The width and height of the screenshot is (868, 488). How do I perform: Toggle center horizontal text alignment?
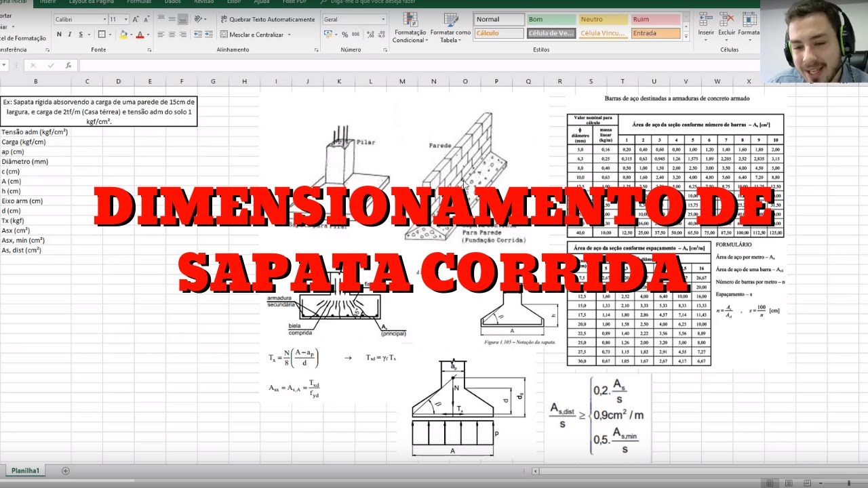coord(172,35)
